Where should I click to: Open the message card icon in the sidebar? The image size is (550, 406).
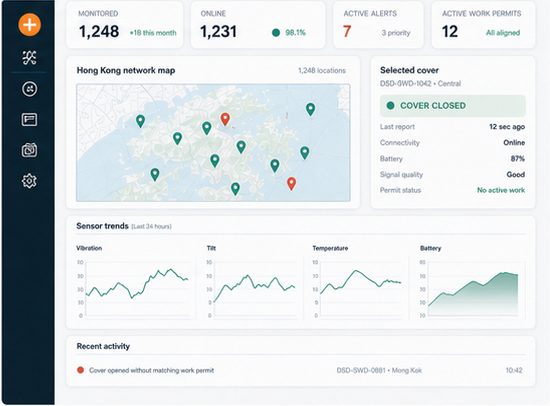tap(29, 120)
